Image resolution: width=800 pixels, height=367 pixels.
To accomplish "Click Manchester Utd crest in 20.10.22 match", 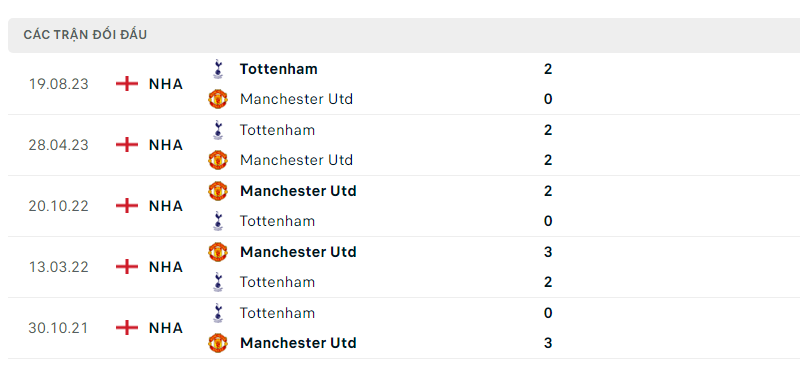I will pyautogui.click(x=218, y=191).
